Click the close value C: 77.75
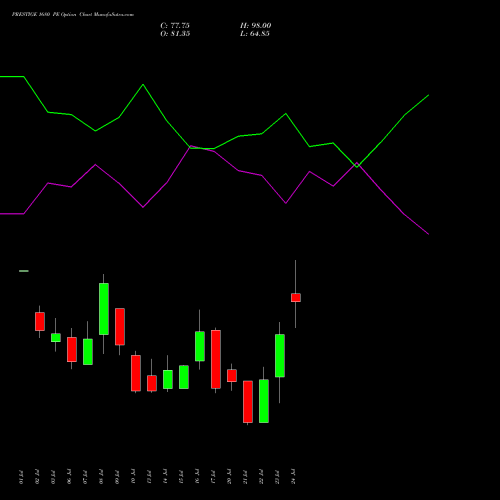500x500 pixels. point(175,26)
